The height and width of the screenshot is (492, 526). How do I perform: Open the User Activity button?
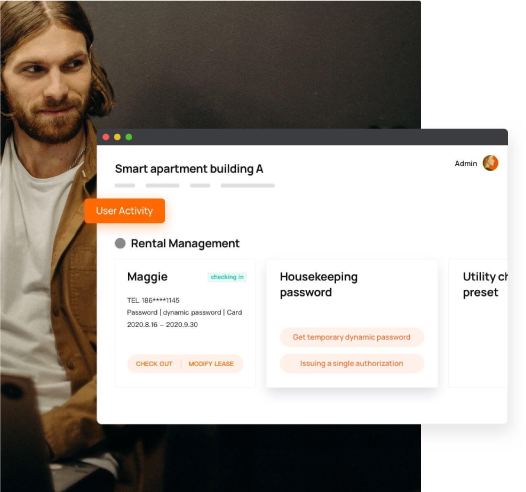(124, 211)
